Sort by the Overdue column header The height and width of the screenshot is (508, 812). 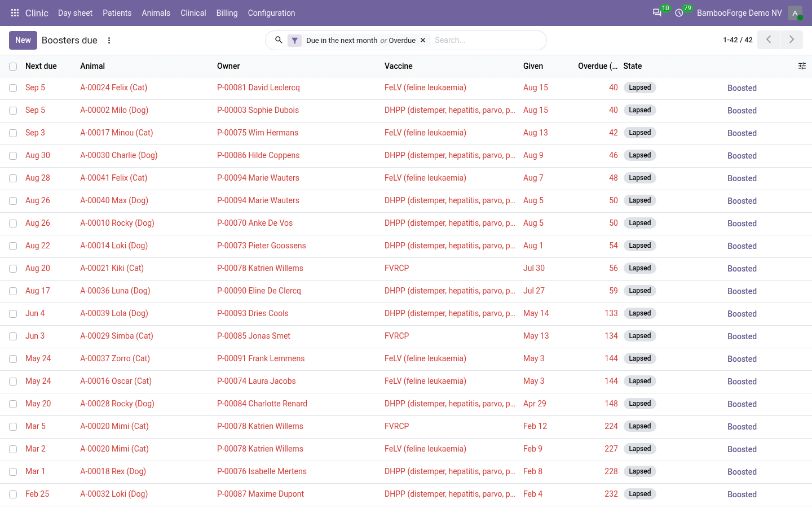tap(598, 66)
